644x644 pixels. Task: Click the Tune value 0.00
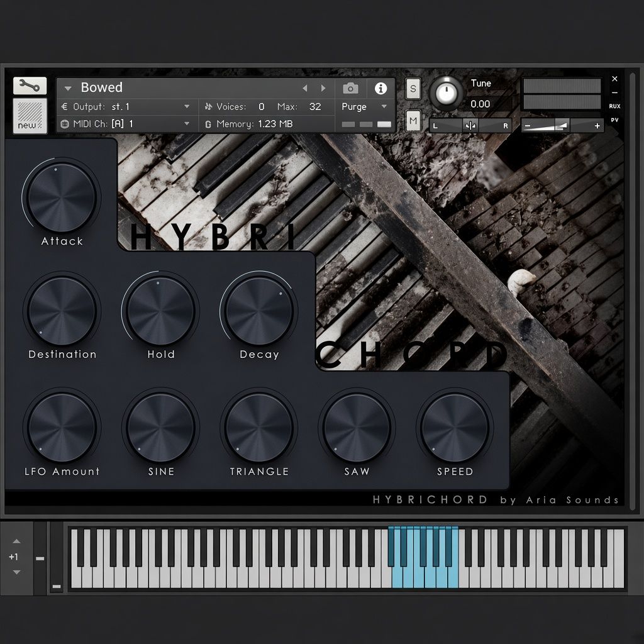click(480, 104)
